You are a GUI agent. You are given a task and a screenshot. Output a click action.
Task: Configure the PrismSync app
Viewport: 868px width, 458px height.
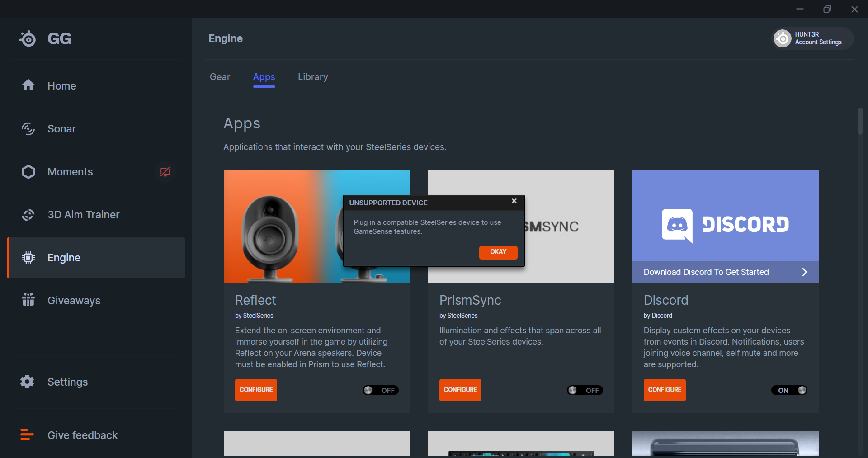tap(460, 390)
